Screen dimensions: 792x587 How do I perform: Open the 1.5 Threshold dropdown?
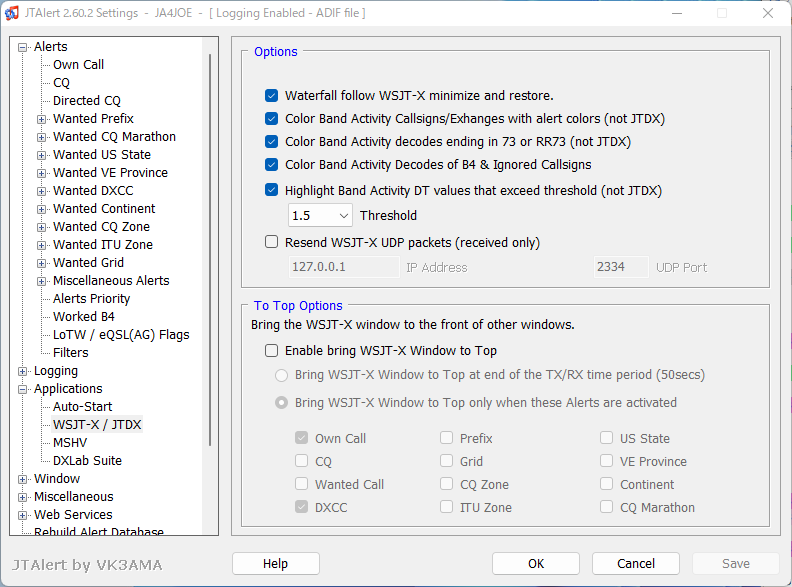[x=320, y=216]
